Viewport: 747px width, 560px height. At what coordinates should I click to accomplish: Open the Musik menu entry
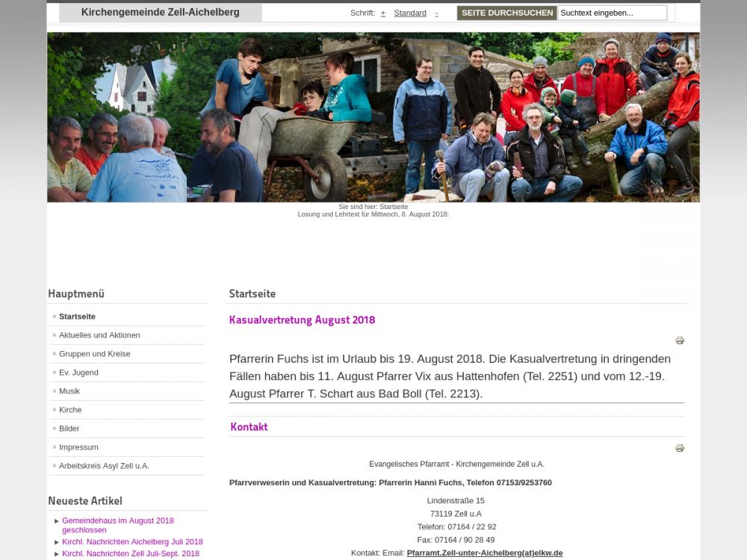(69, 391)
